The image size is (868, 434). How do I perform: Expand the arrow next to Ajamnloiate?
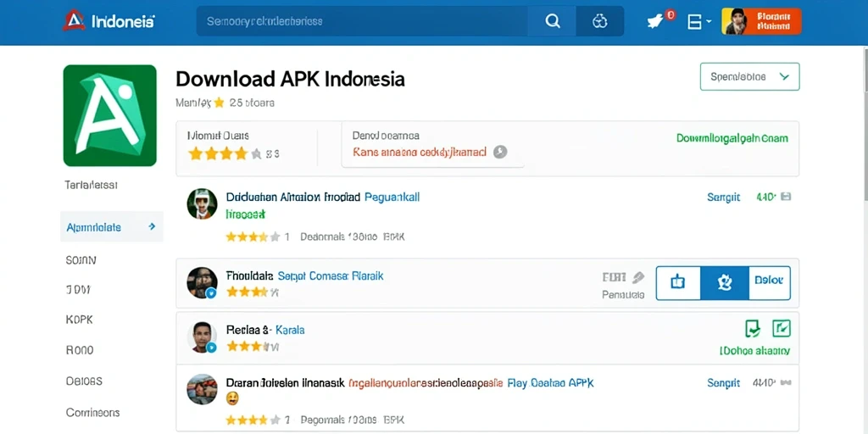click(153, 226)
